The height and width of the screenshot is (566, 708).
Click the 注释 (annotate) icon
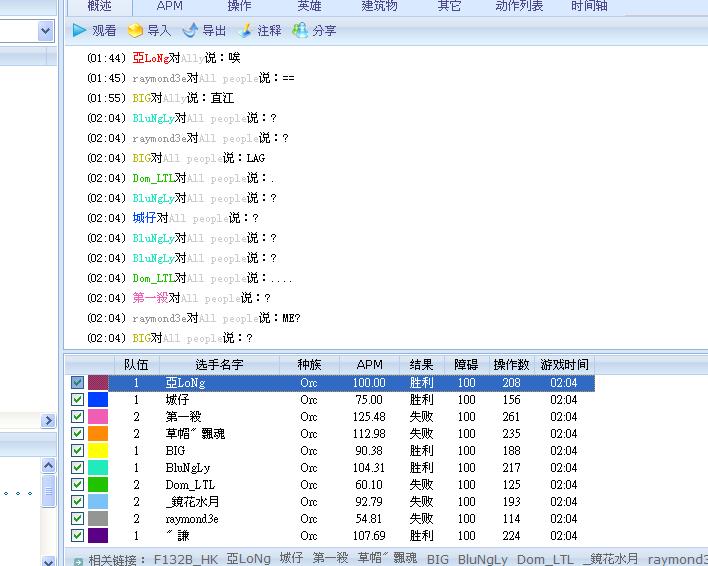pyautogui.click(x=245, y=31)
